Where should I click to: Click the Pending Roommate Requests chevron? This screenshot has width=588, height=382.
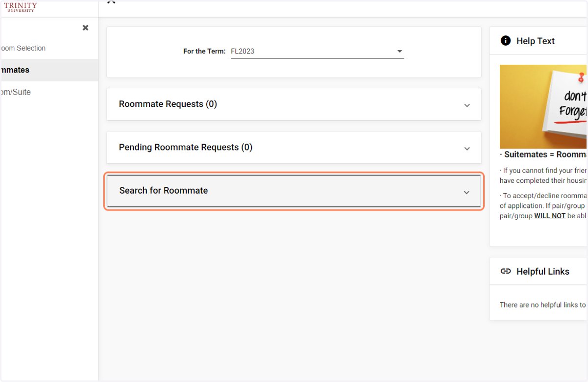point(467,149)
